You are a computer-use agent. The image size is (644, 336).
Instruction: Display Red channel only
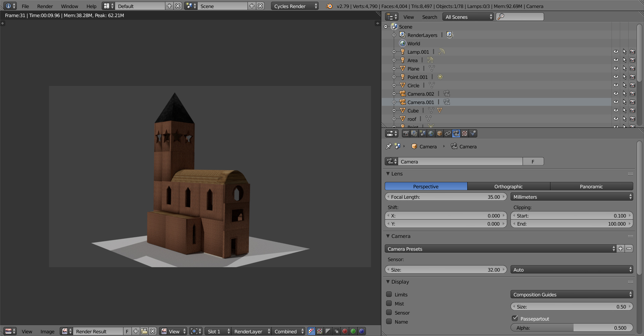pyautogui.click(x=345, y=331)
